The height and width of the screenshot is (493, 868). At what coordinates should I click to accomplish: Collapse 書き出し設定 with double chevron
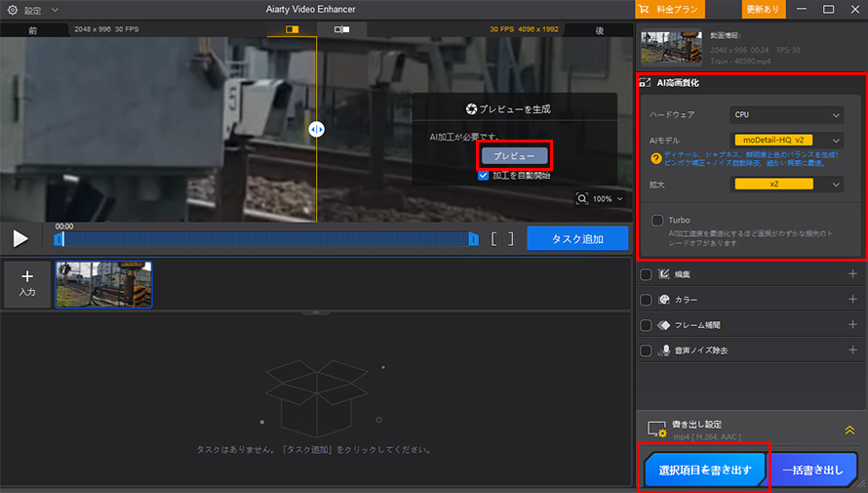[x=849, y=431]
